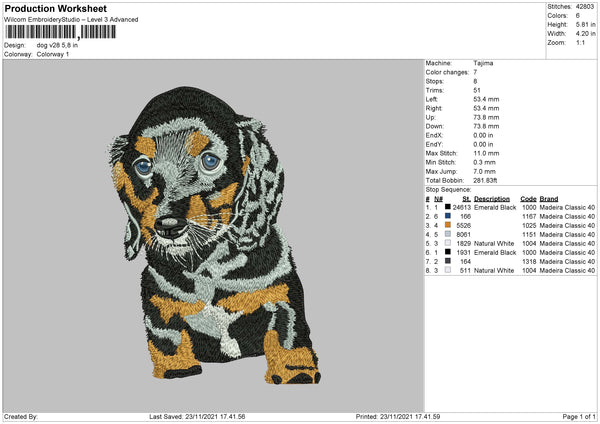Screen dimensions: 600x424
Task: Click the orange swatch for code 1025
Action: point(447,225)
